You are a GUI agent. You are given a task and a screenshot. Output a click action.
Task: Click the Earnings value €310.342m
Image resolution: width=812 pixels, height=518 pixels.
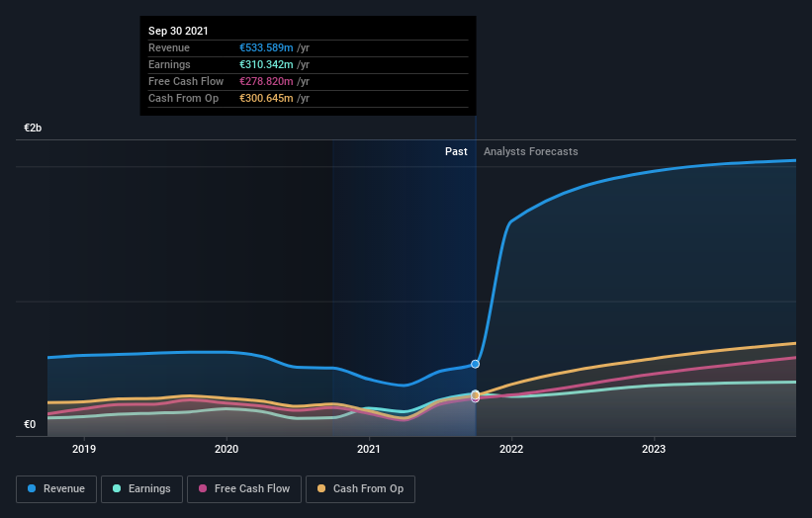[266, 64]
